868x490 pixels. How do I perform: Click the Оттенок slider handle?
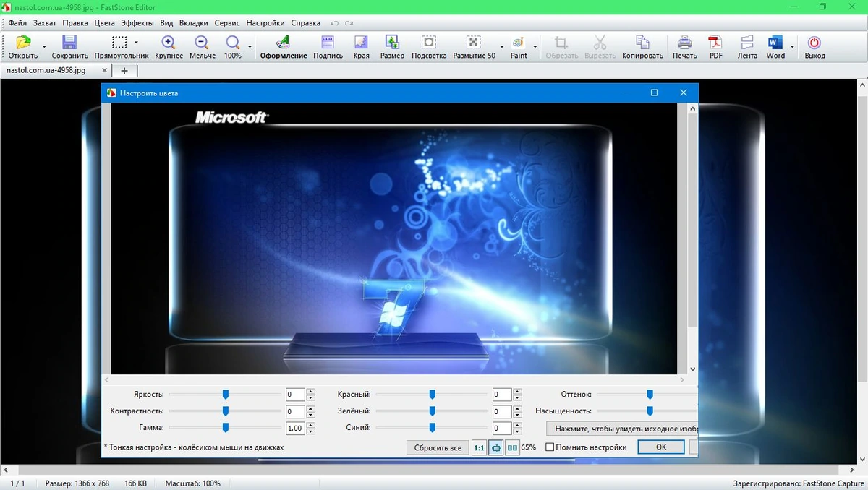(650, 394)
